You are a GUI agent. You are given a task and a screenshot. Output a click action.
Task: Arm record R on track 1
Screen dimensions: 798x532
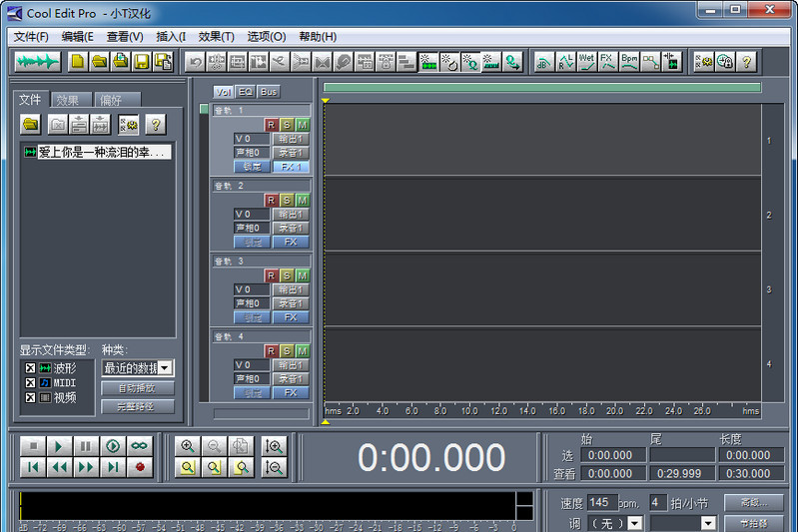coord(271,125)
